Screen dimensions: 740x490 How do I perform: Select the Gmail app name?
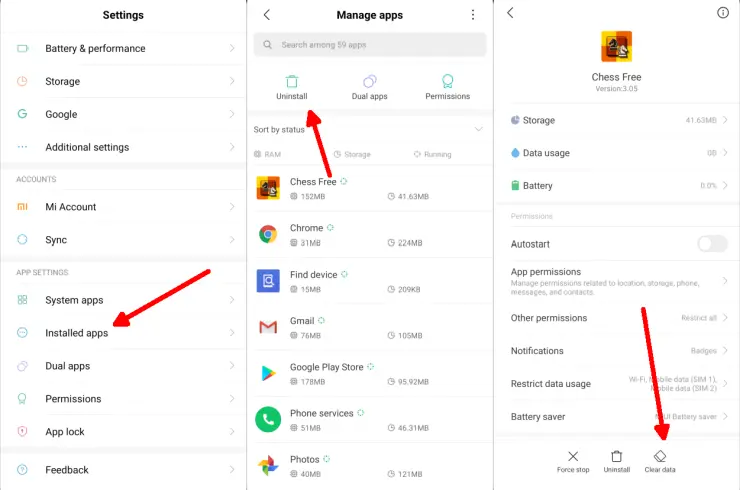coord(302,321)
